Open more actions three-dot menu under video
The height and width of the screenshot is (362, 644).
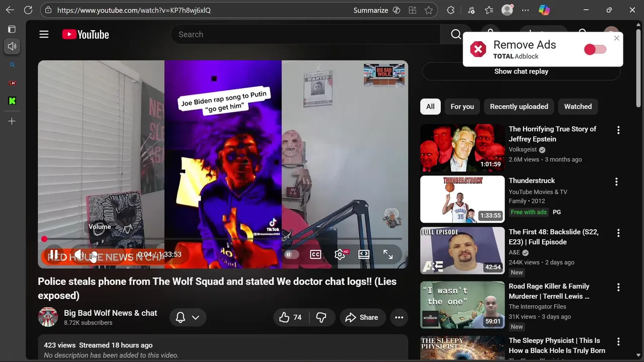399,317
